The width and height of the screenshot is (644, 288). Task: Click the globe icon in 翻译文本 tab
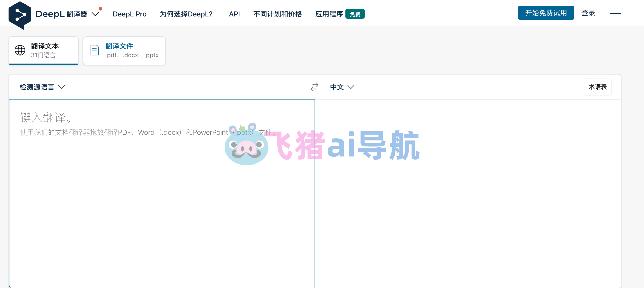pos(20,50)
